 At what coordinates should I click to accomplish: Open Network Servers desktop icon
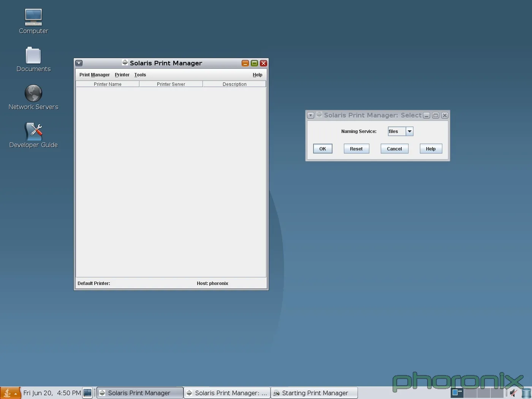coord(33,98)
